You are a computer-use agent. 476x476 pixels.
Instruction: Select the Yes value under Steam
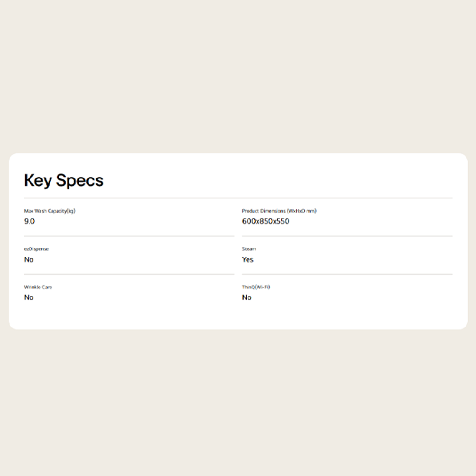pos(248,259)
